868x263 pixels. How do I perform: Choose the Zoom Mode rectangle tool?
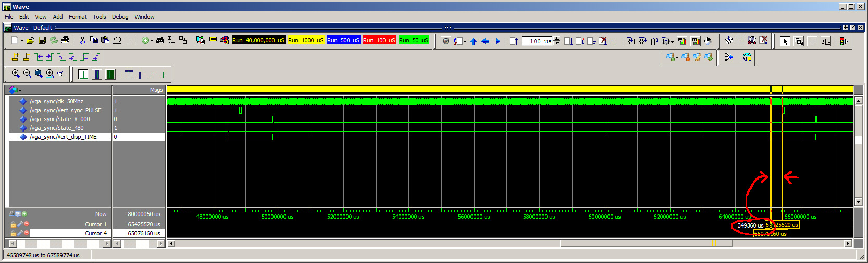(799, 41)
